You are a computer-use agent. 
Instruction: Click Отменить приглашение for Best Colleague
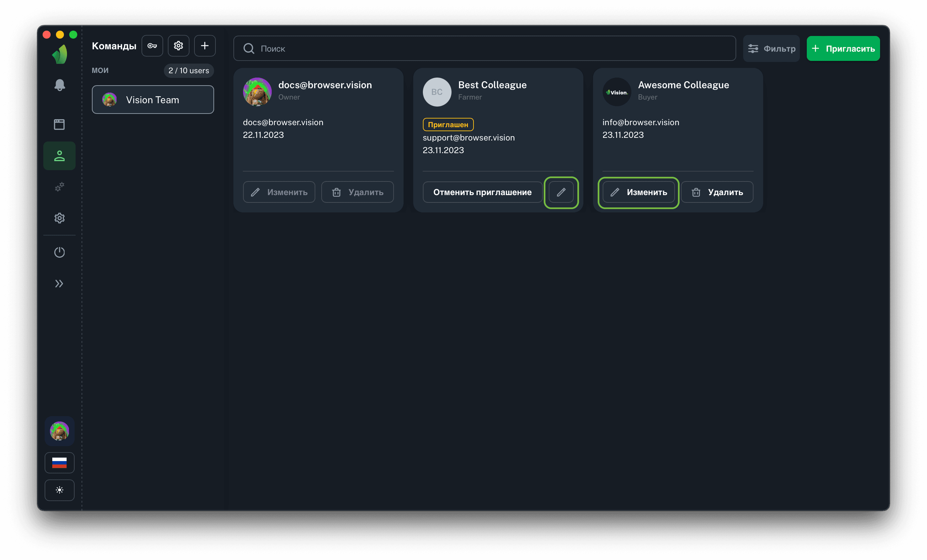pyautogui.click(x=482, y=192)
